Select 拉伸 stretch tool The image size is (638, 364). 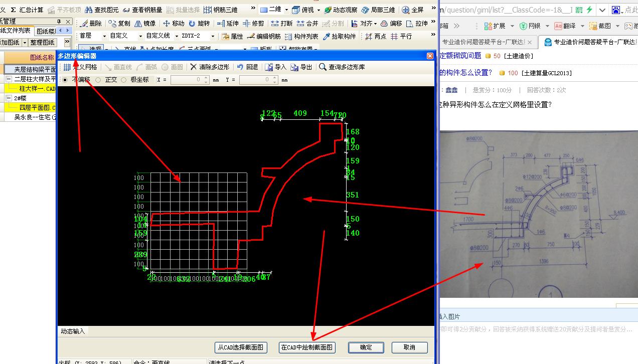pyautogui.click(x=417, y=23)
